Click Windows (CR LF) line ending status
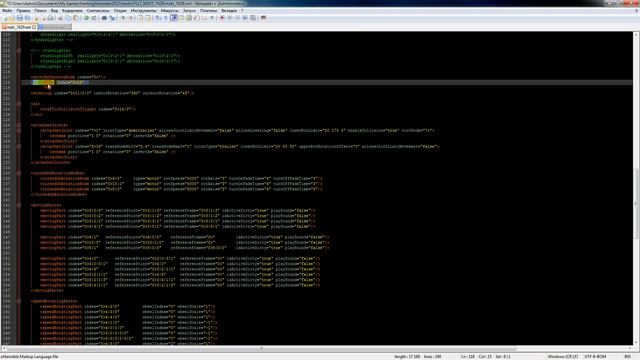The image size is (640, 360). 562,357
